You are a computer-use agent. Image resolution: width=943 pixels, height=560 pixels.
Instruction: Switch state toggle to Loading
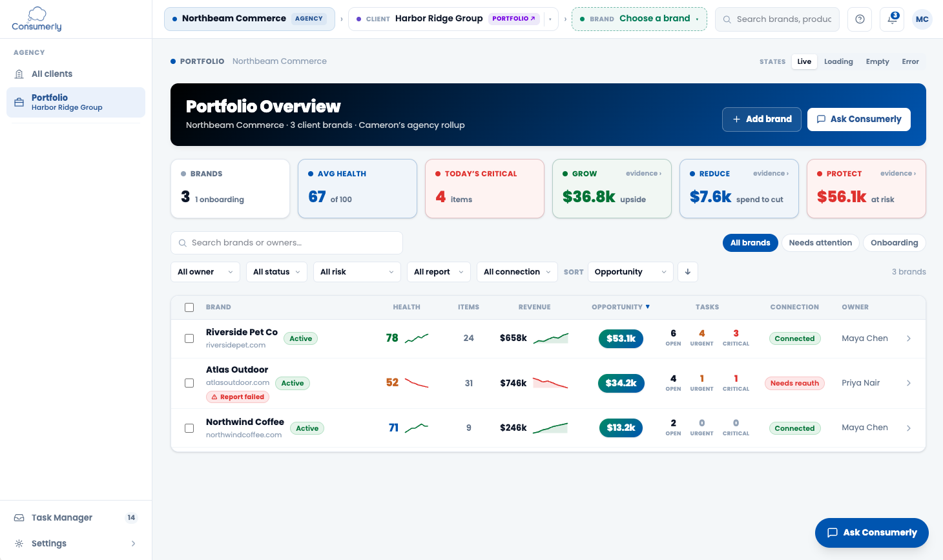tap(838, 61)
